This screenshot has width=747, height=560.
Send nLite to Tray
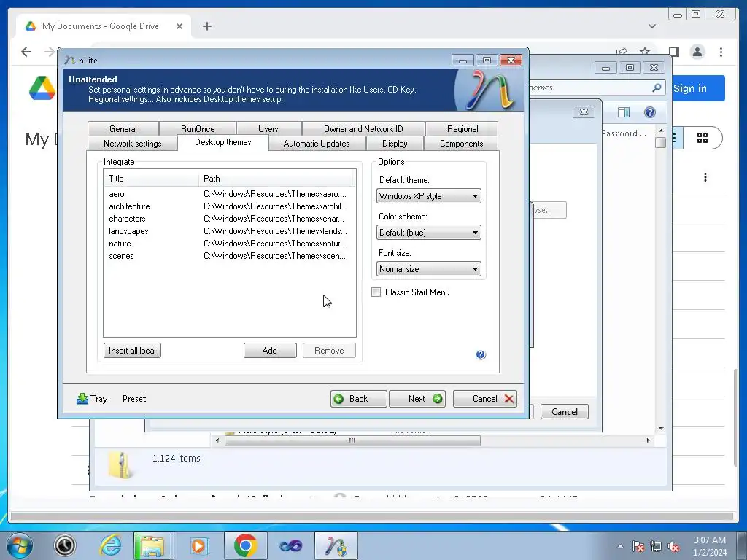(92, 399)
